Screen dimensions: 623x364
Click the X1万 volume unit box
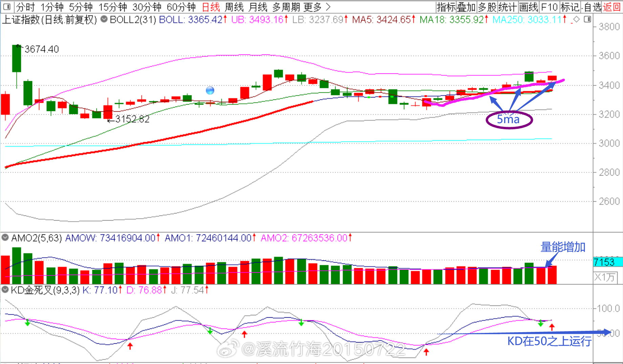click(x=605, y=277)
